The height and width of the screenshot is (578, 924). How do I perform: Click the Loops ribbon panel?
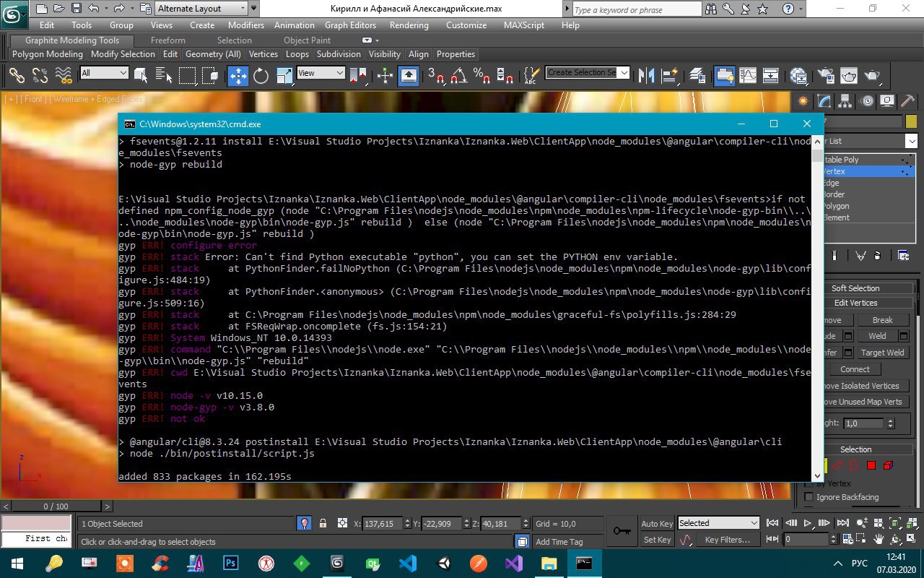point(297,54)
